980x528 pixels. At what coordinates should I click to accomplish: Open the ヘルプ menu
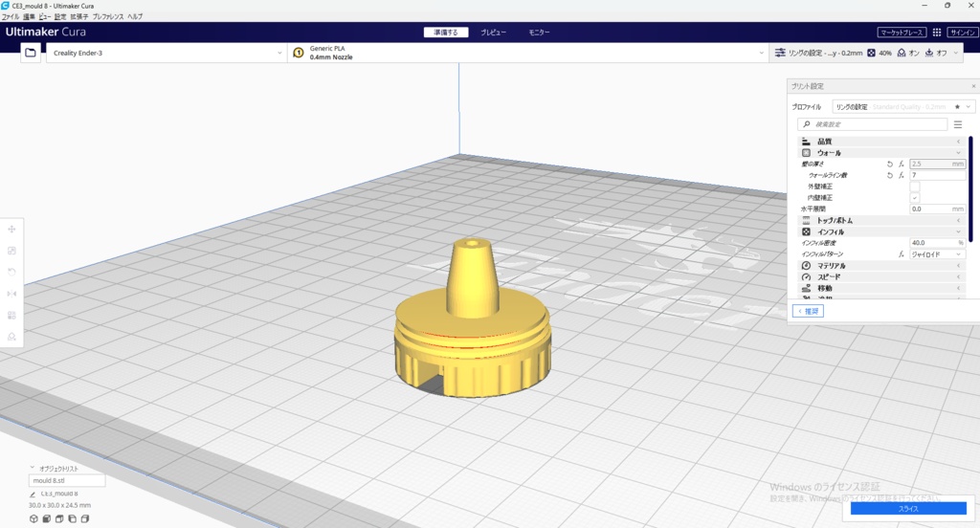135,17
